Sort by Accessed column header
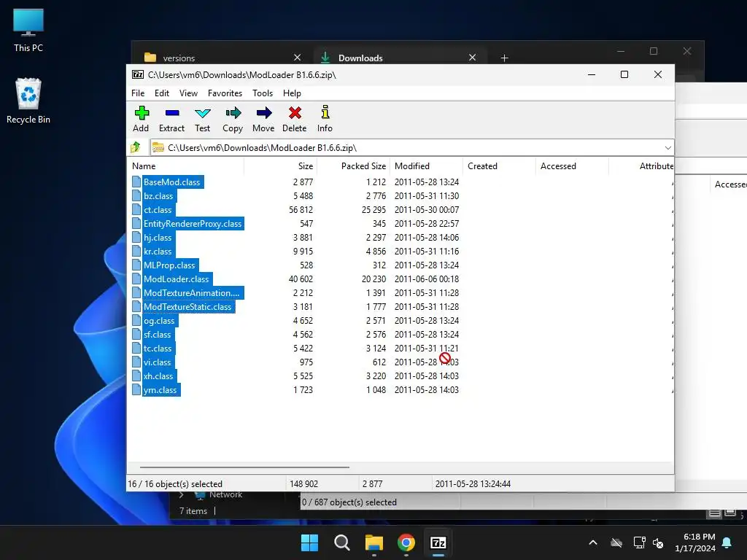This screenshot has height=560, width=747. coord(572,166)
